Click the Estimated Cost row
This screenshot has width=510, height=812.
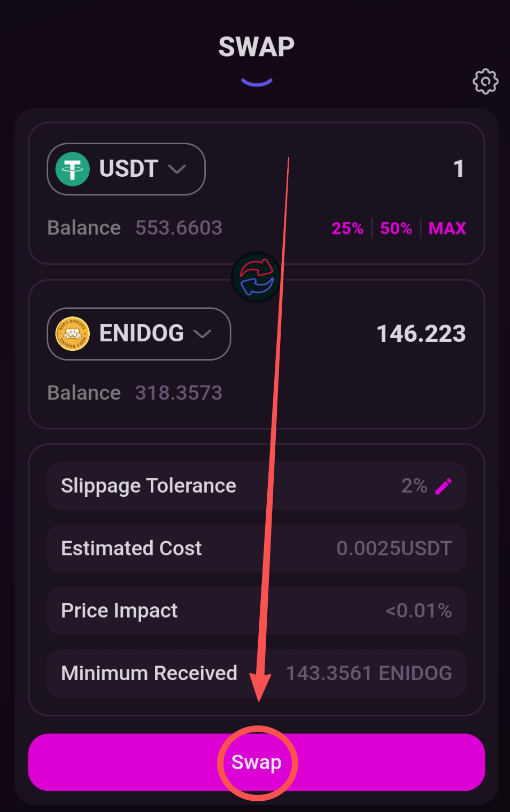tap(257, 549)
